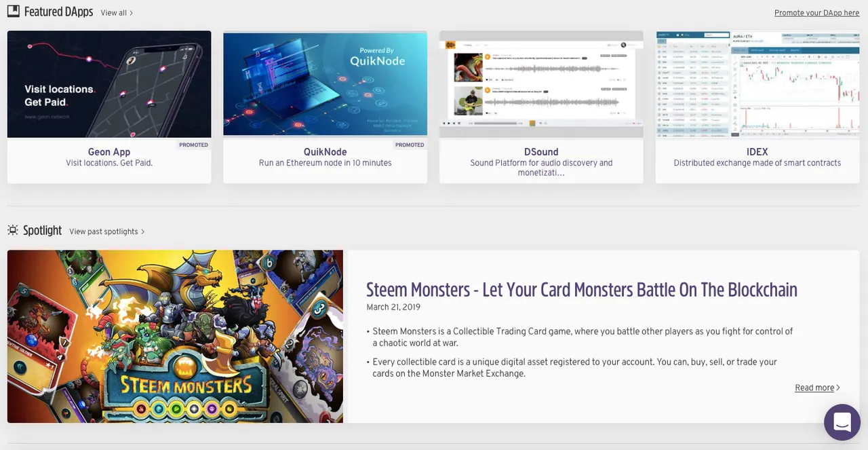Click Read more on Steem Monsters
Screen dimensions: 868x450
point(817,388)
